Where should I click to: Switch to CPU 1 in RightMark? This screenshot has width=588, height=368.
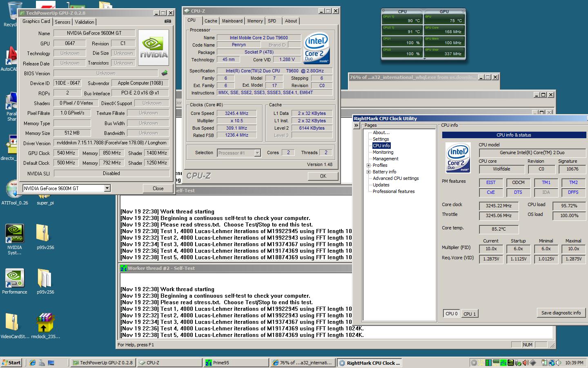tap(469, 314)
